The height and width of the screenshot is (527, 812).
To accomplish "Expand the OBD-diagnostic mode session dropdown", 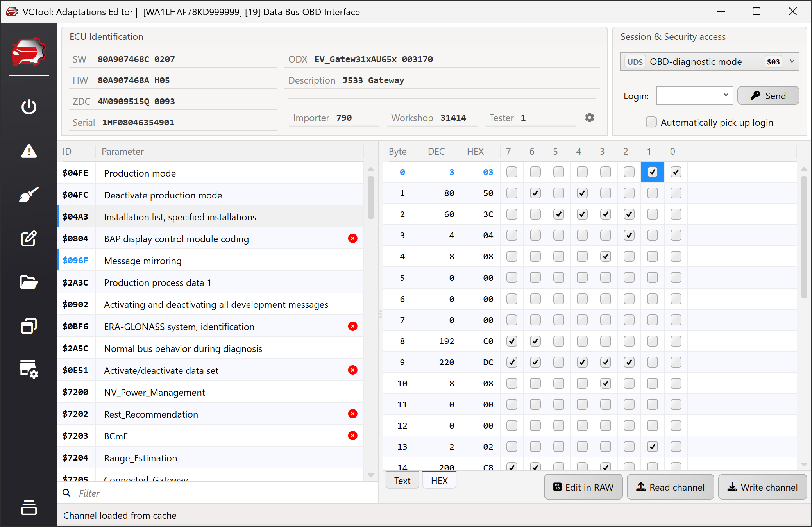I will click(x=792, y=61).
